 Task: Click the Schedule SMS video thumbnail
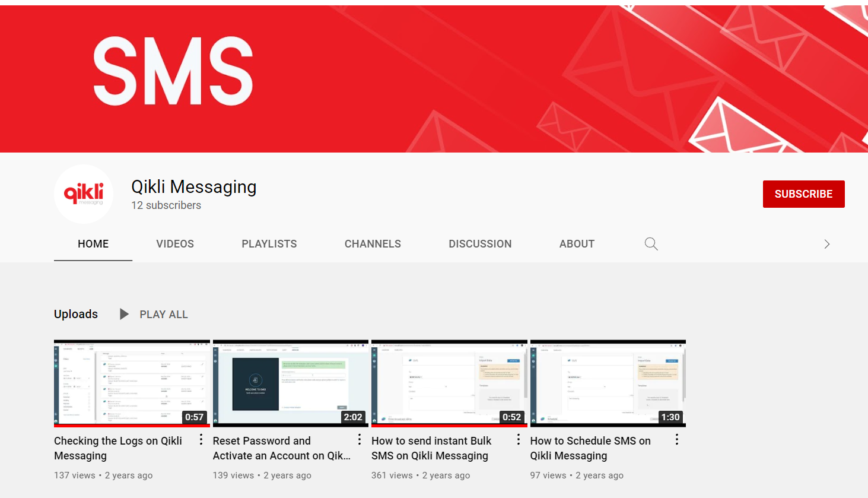coord(608,383)
